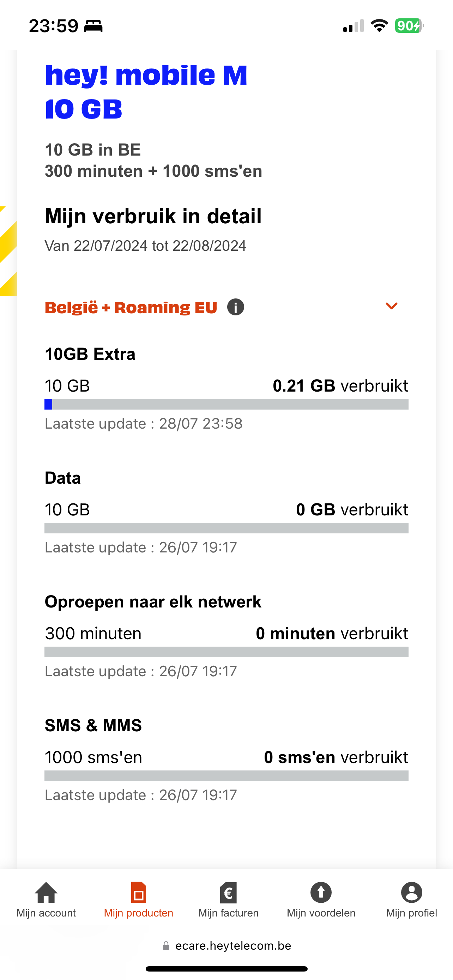Tap the 10GB Extra usage progress bar
This screenshot has height=980, width=453.
click(x=226, y=404)
